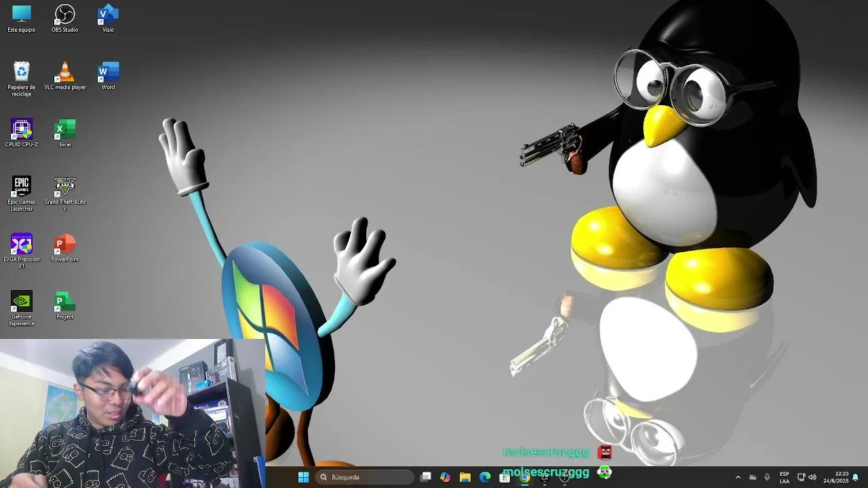Select GeForce Experience desktop icon
Screen dimensions: 868x488
tap(22, 309)
